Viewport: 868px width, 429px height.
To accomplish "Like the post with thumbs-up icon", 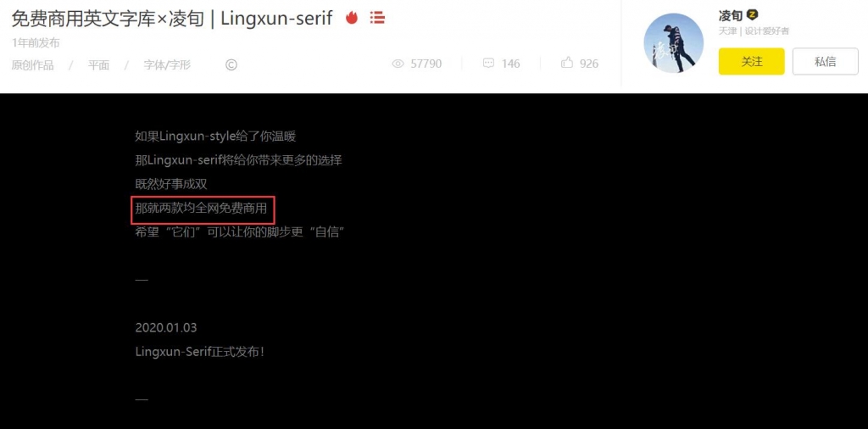I will (x=567, y=63).
